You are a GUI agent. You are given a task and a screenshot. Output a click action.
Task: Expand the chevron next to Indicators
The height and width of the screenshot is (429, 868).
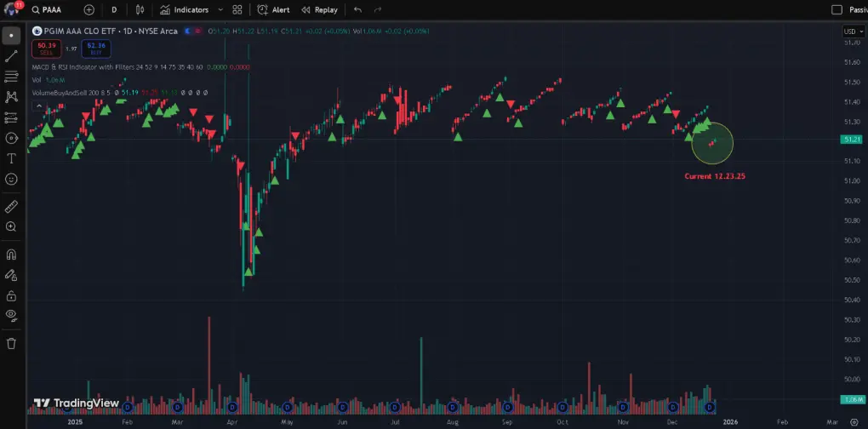pyautogui.click(x=220, y=10)
